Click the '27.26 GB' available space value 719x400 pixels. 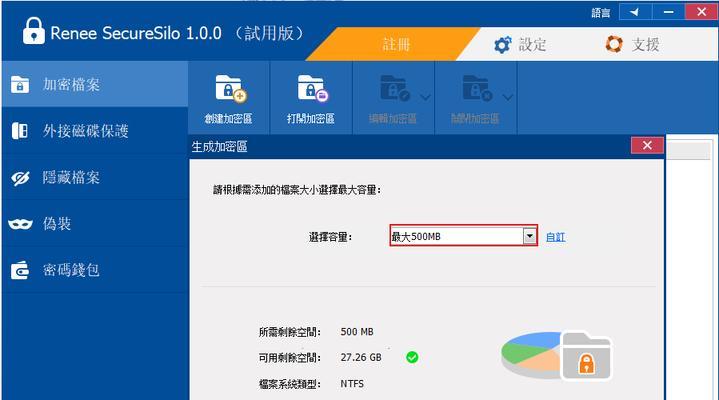pyautogui.click(x=361, y=357)
